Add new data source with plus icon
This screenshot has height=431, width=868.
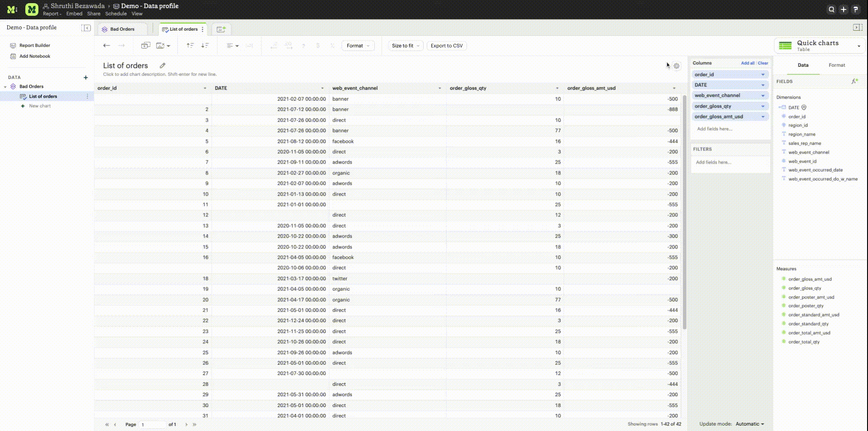[x=85, y=78]
